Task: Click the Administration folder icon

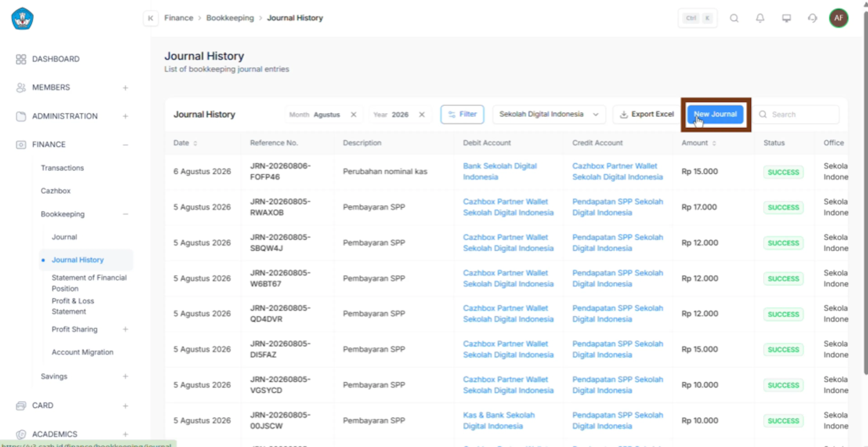Action: [x=21, y=116]
